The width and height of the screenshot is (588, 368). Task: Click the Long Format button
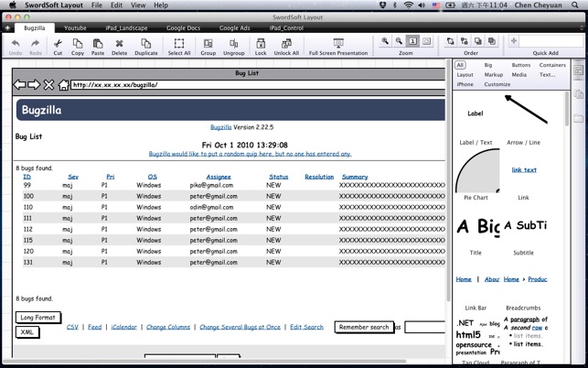pos(37,318)
